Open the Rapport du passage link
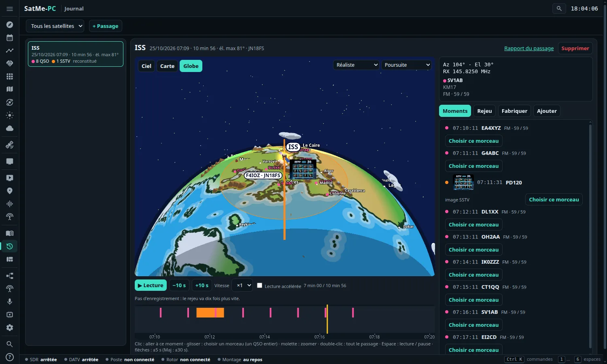The width and height of the screenshot is (607, 364). (529, 48)
